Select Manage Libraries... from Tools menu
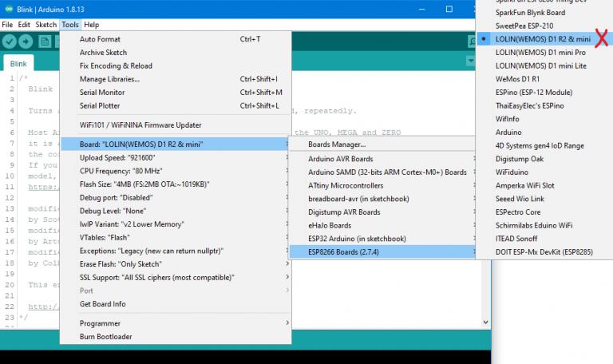613x364 pixels. click(x=109, y=79)
